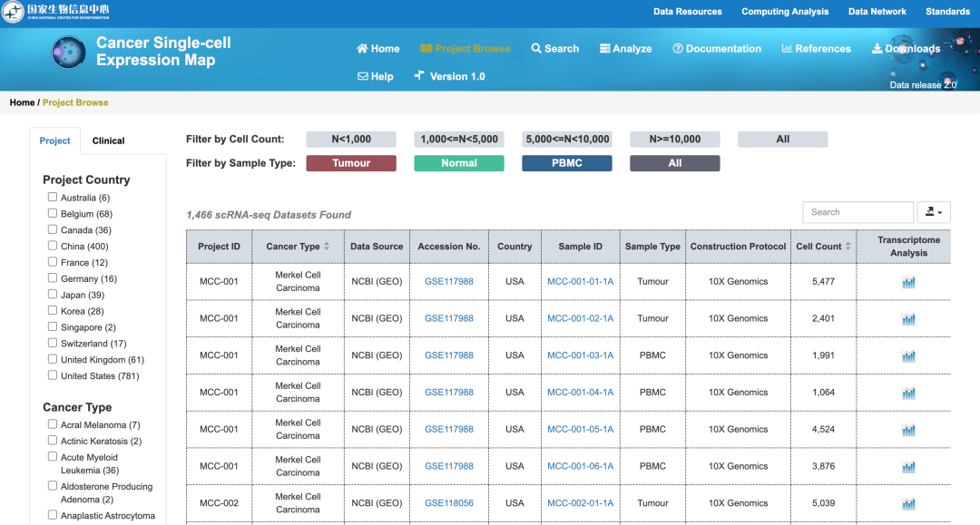Check the Australia (6) country filter
Screen dimensions: 980x525
53,198
